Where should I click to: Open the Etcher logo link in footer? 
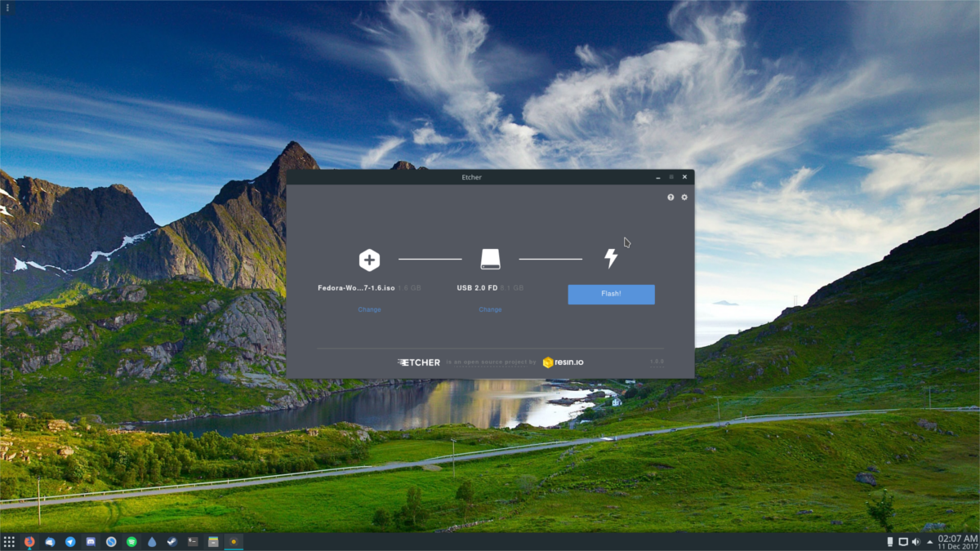pyautogui.click(x=419, y=362)
